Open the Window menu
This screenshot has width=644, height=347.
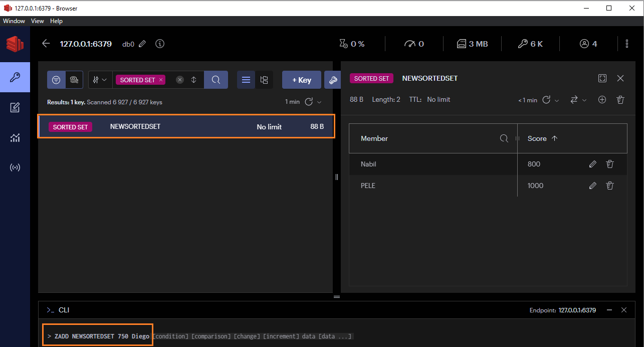[14, 21]
